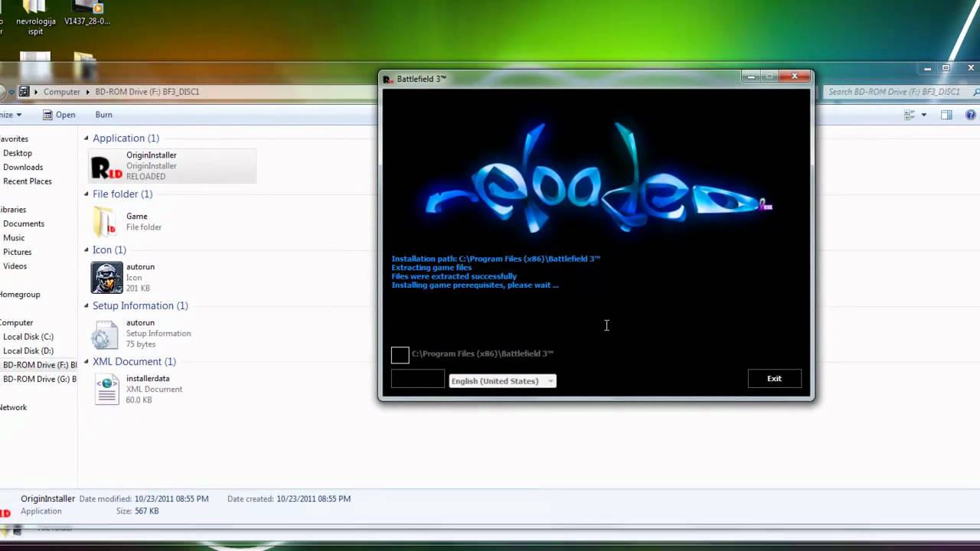The width and height of the screenshot is (980, 551).
Task: Select BD-ROM Drive (F:) in navigation pane
Action: point(39,365)
